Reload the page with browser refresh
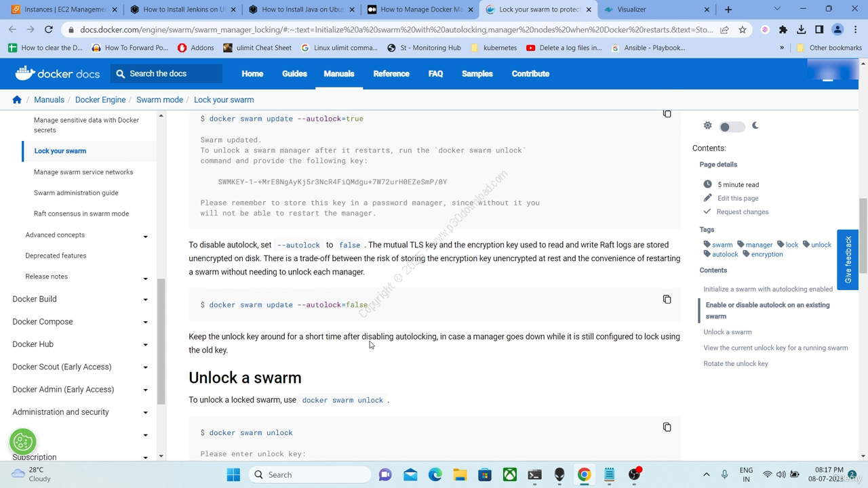The width and height of the screenshot is (868, 488). tap(49, 30)
